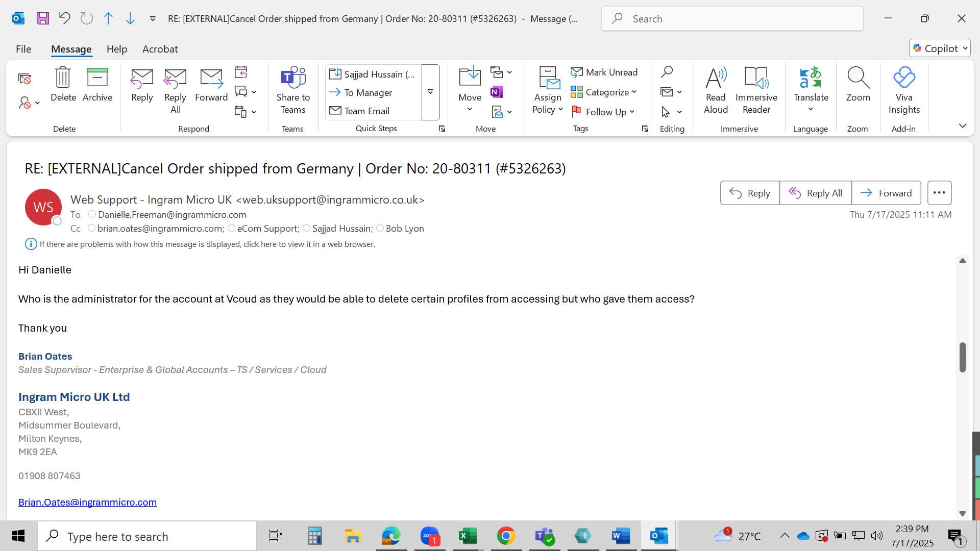Click the Save icon in quick access toolbar
Screen dimensions: 980x551
[x=43, y=19]
